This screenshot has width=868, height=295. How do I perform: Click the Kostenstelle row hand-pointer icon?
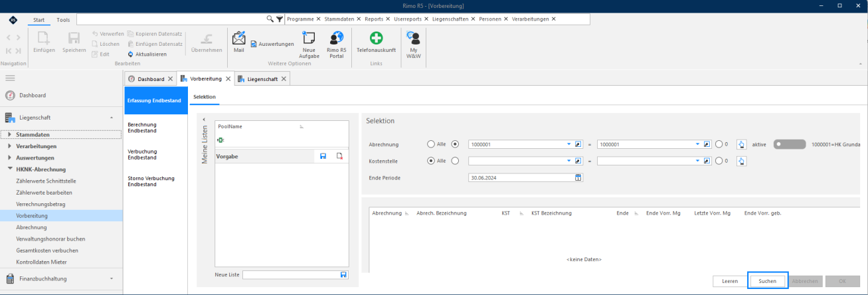pyautogui.click(x=742, y=160)
